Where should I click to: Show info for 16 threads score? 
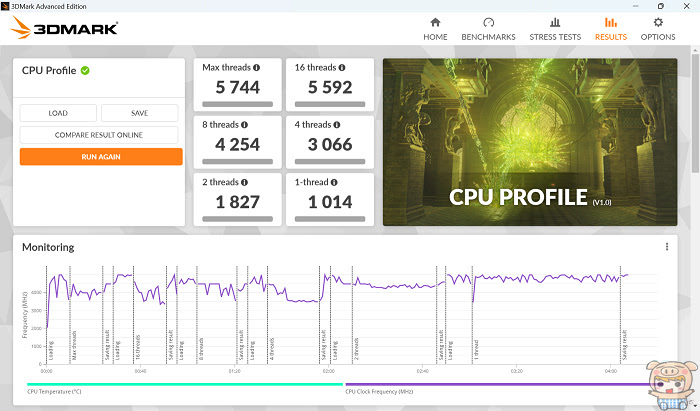342,67
